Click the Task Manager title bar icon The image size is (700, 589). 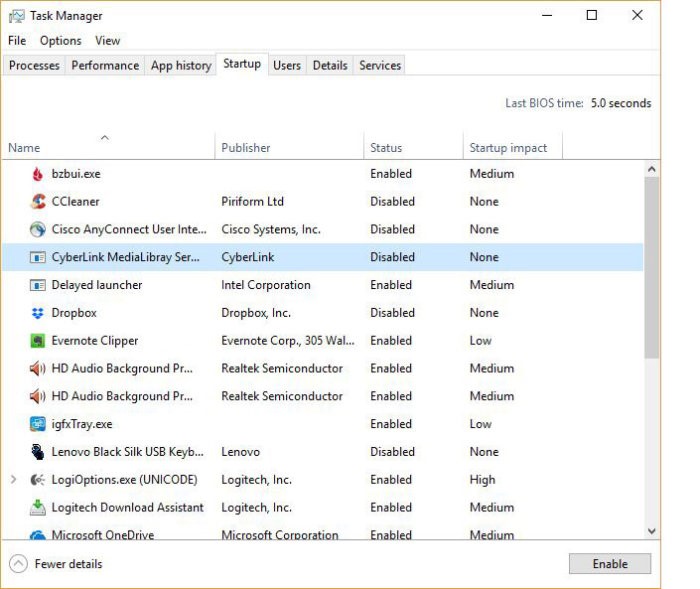click(17, 17)
